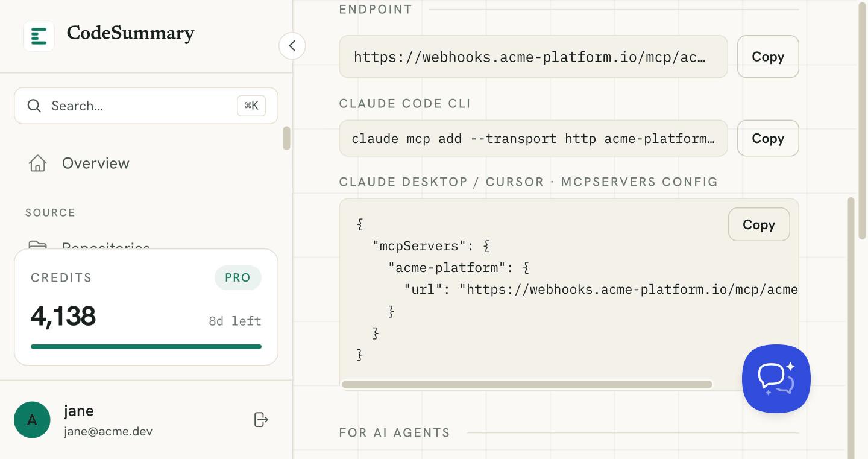Click the "acme-platform" key in JSON
This screenshot has width=868, height=459.
(x=447, y=268)
